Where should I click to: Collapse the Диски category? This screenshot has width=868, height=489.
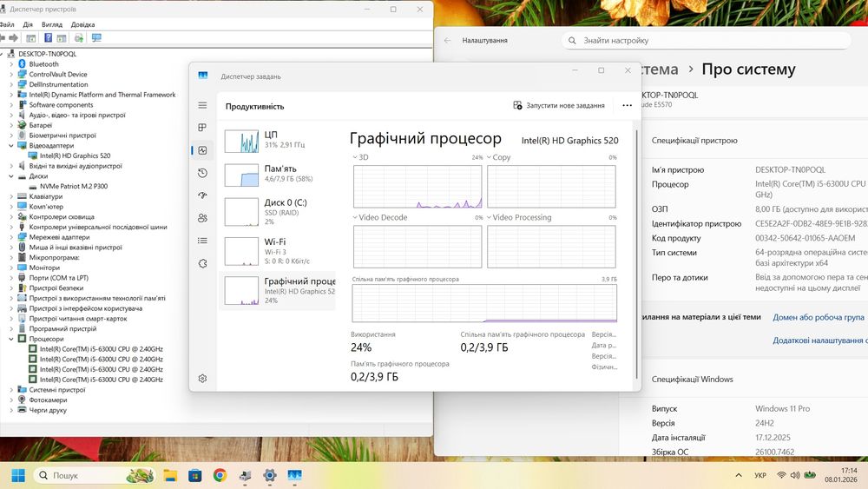point(11,176)
